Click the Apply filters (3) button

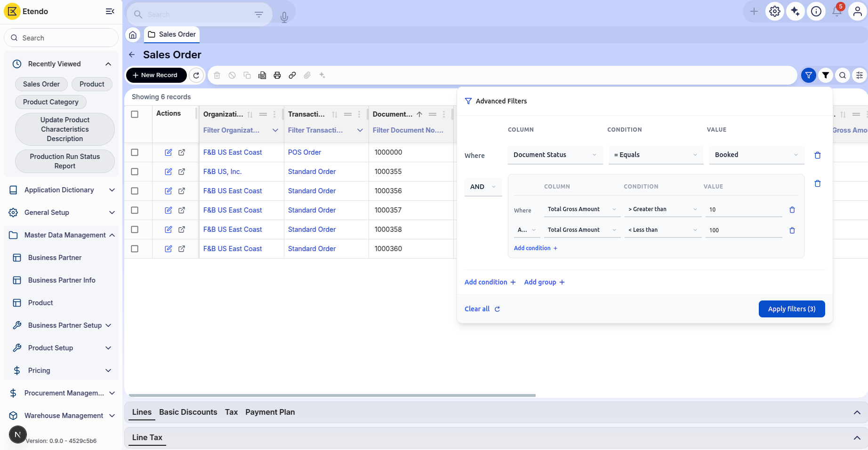point(791,309)
